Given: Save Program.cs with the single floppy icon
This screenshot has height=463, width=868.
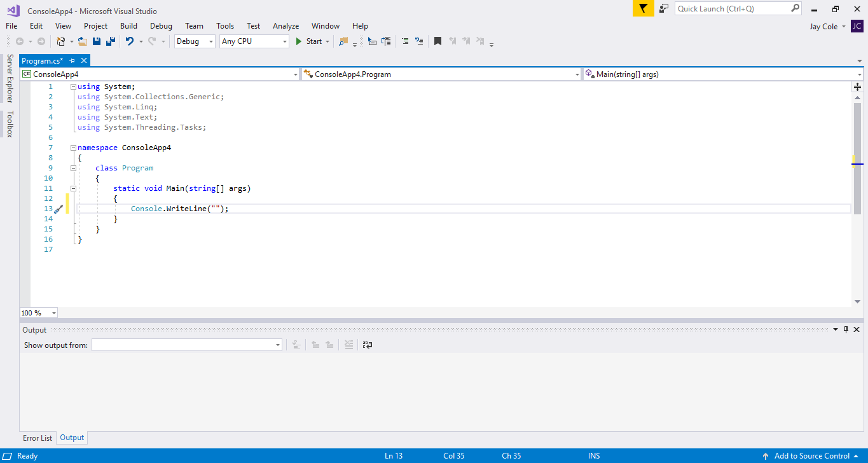Looking at the screenshot, I should point(97,41).
